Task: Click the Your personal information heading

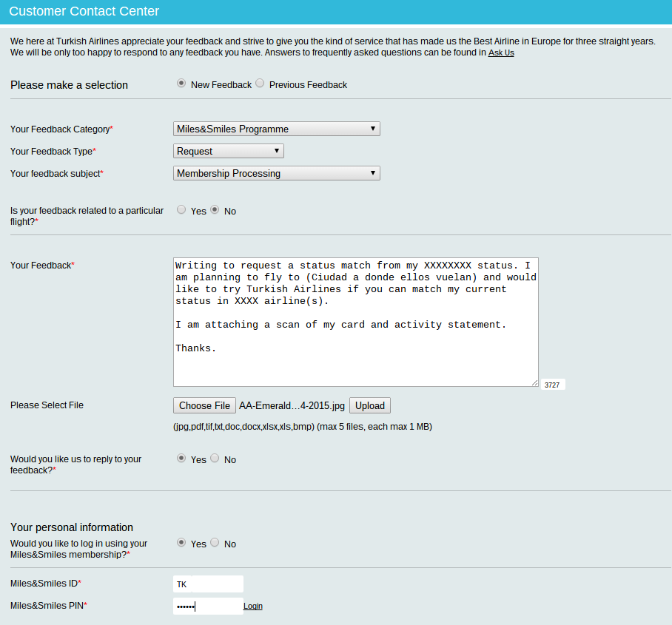Action: pyautogui.click(x=72, y=527)
